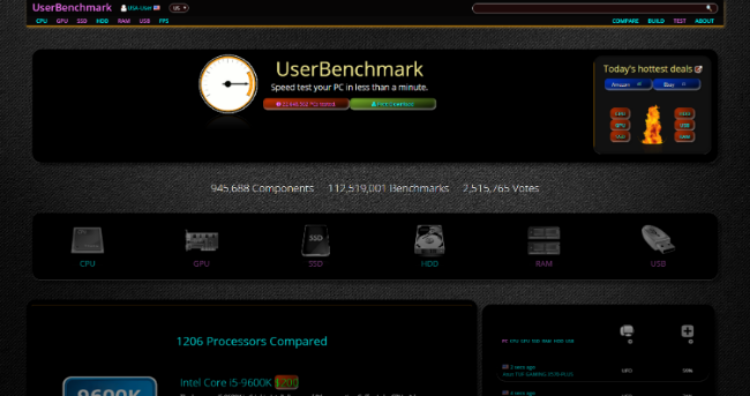Image resolution: width=750 pixels, height=396 pixels.
Task: Click the GPU label under the card
Action: tap(201, 264)
